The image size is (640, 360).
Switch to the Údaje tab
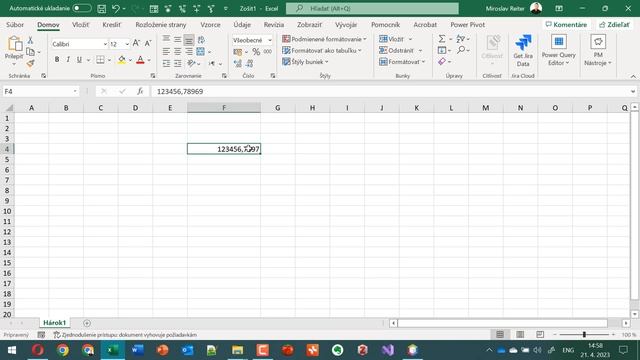coord(242,24)
